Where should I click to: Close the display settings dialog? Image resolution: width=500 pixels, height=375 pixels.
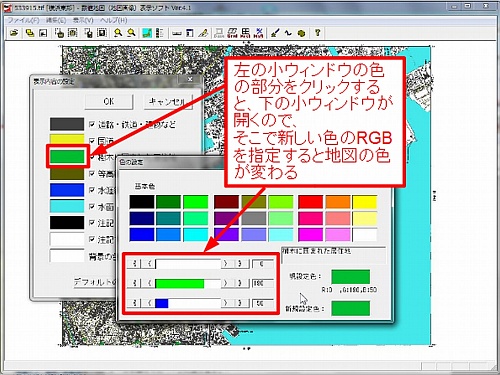(x=190, y=79)
